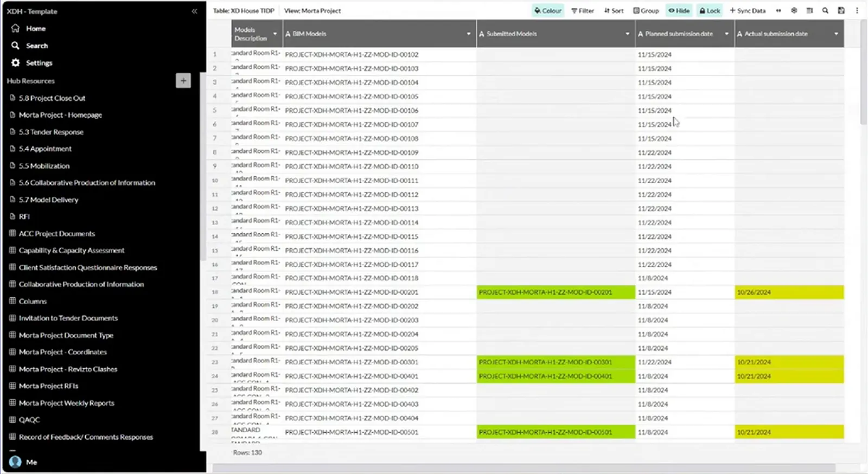The image size is (868, 474).
Task: Click the Sync Data button
Action: tap(748, 10)
